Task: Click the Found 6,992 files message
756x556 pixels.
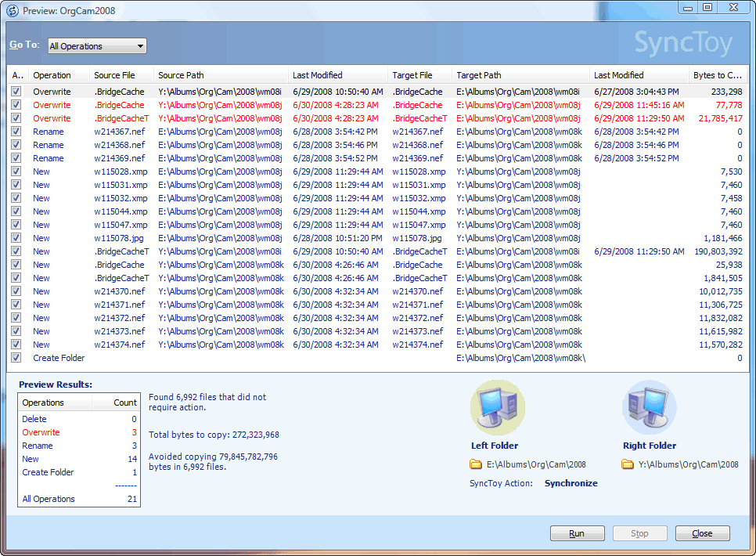Action: click(207, 402)
